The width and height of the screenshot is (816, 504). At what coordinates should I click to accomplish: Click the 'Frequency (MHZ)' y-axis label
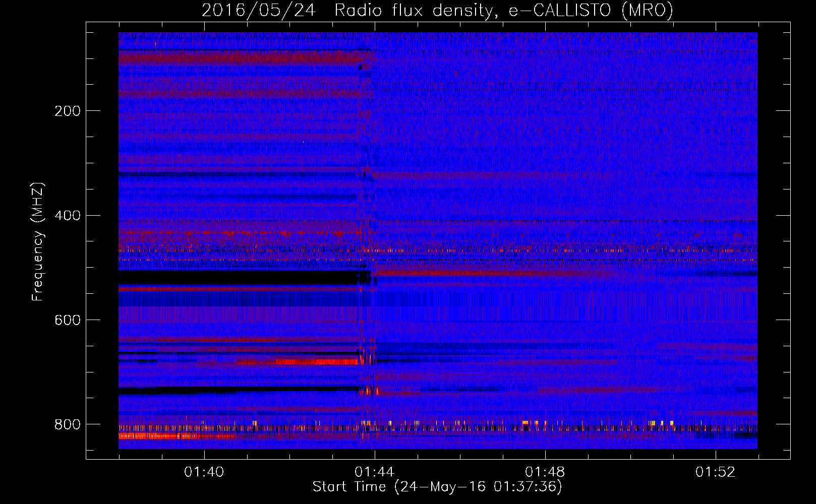coord(37,242)
